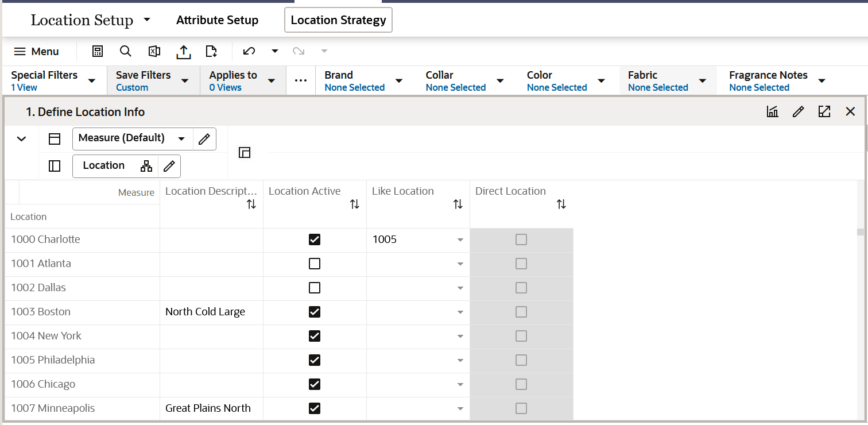
Task: Switch to the Attribute Setup tab
Action: [217, 20]
